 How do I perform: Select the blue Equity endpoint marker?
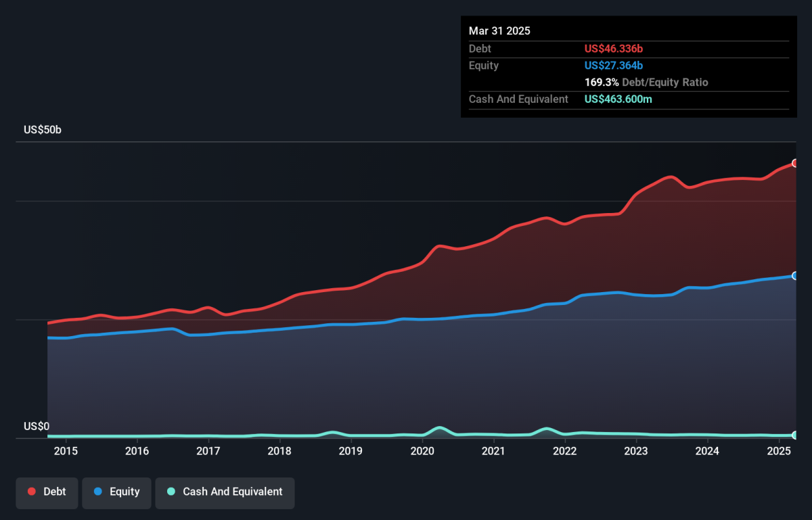point(795,276)
